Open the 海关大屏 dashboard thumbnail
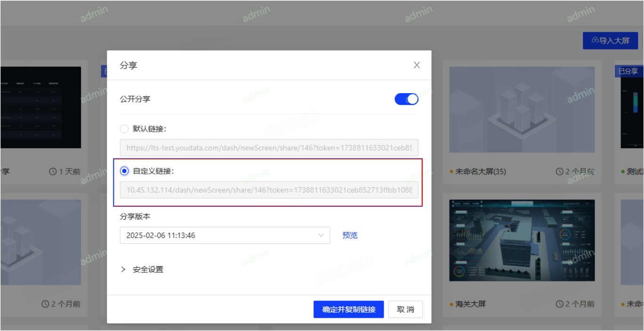644x331 pixels. (522, 240)
